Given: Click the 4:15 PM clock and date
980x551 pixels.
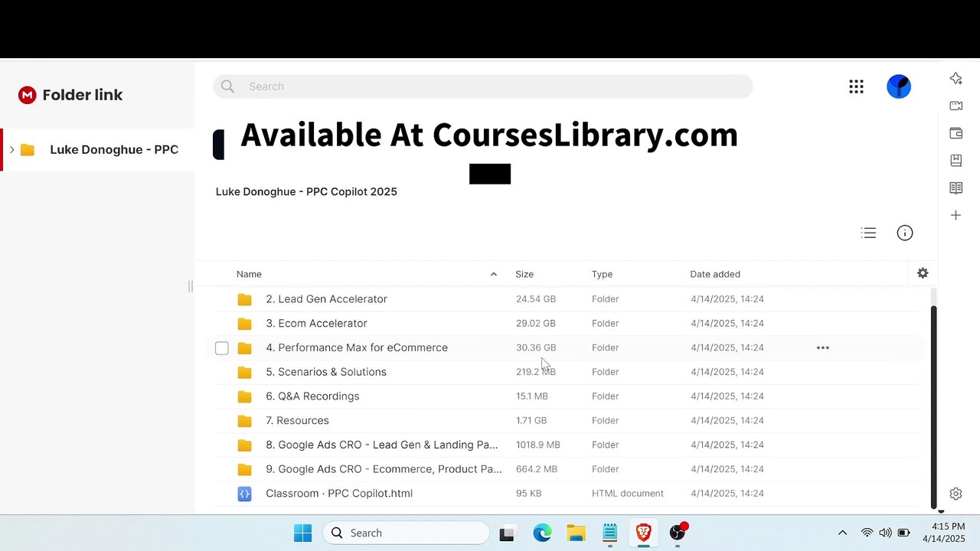Looking at the screenshot, I should point(944,533).
